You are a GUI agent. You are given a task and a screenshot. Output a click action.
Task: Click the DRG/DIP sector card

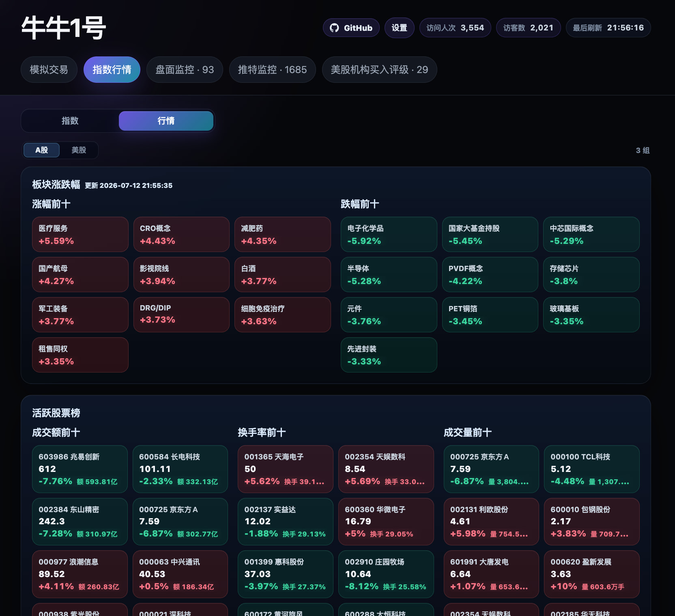pos(182,314)
